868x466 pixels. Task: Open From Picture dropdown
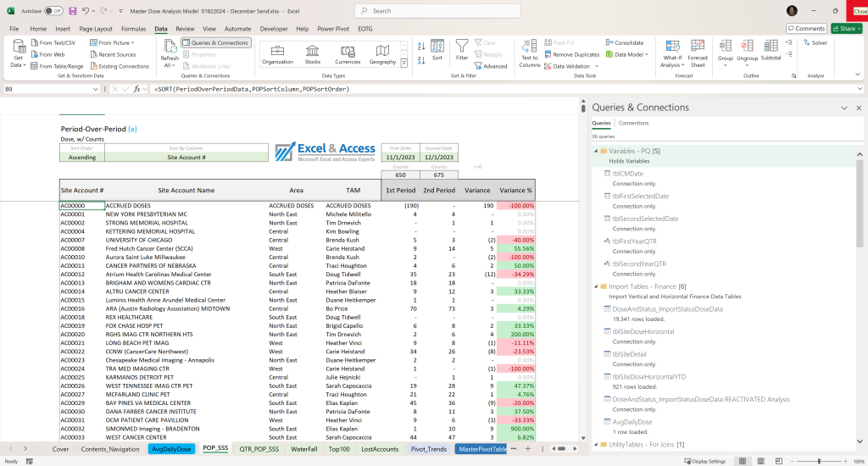coord(112,42)
